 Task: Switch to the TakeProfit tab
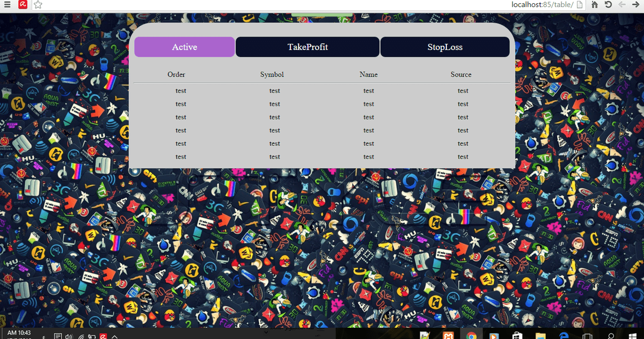(x=308, y=47)
